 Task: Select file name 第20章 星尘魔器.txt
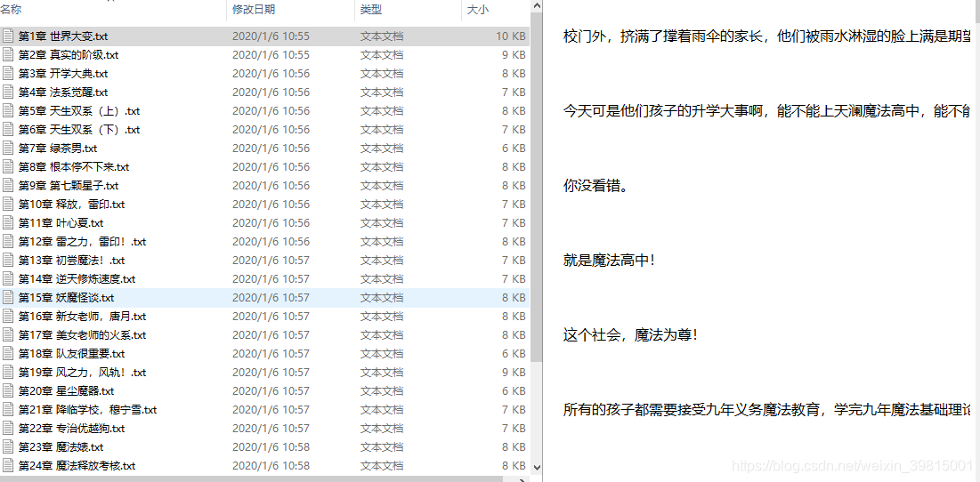pyautogui.click(x=66, y=392)
